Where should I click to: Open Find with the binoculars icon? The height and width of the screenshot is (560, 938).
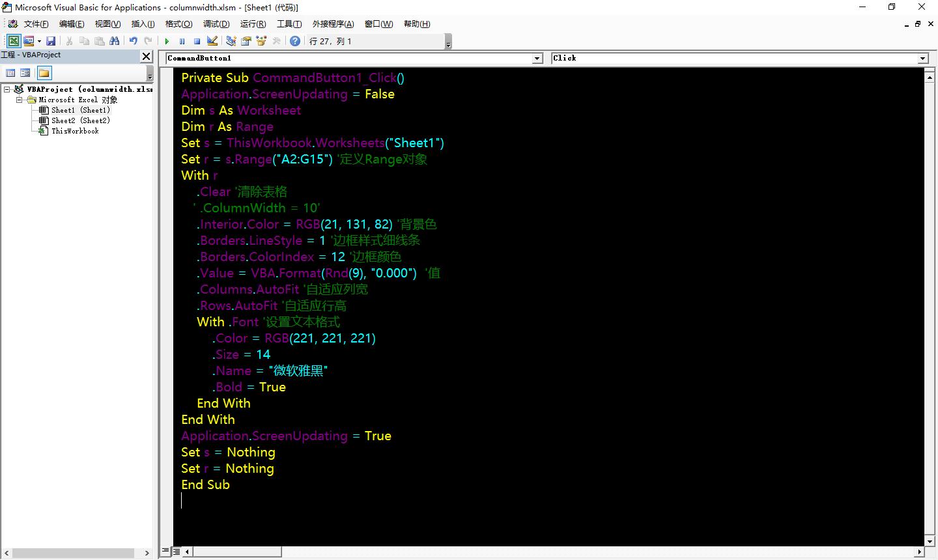click(x=115, y=41)
